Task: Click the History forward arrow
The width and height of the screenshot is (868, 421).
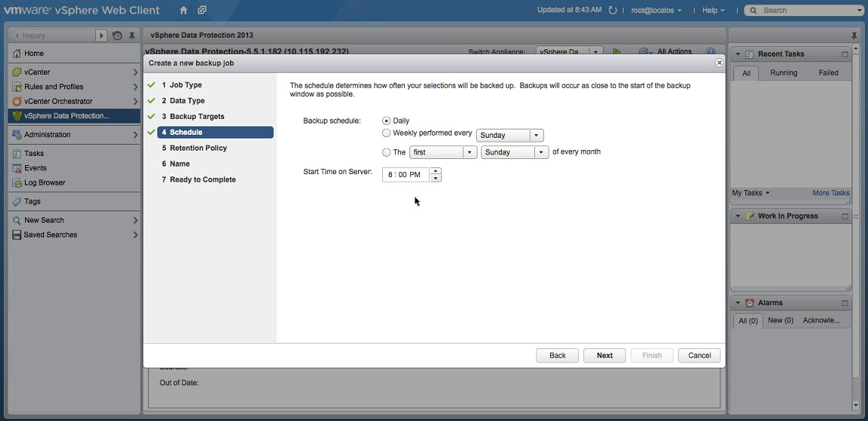Action: pos(101,36)
